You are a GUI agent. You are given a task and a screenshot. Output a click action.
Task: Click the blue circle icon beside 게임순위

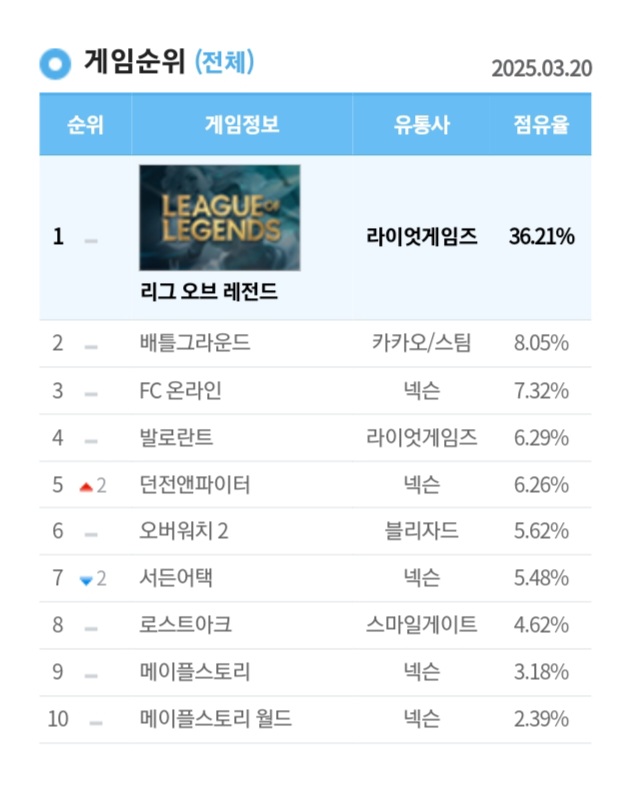pyautogui.click(x=55, y=63)
